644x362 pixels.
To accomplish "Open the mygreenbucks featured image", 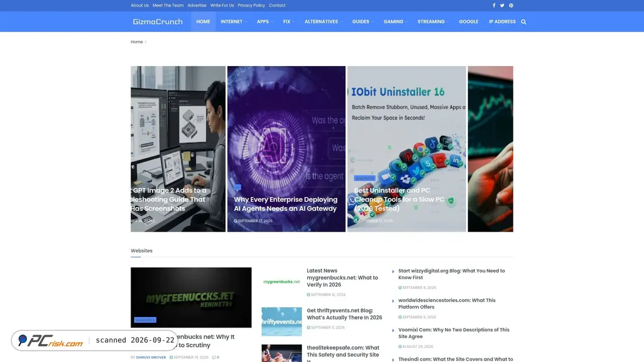I will click(191, 297).
